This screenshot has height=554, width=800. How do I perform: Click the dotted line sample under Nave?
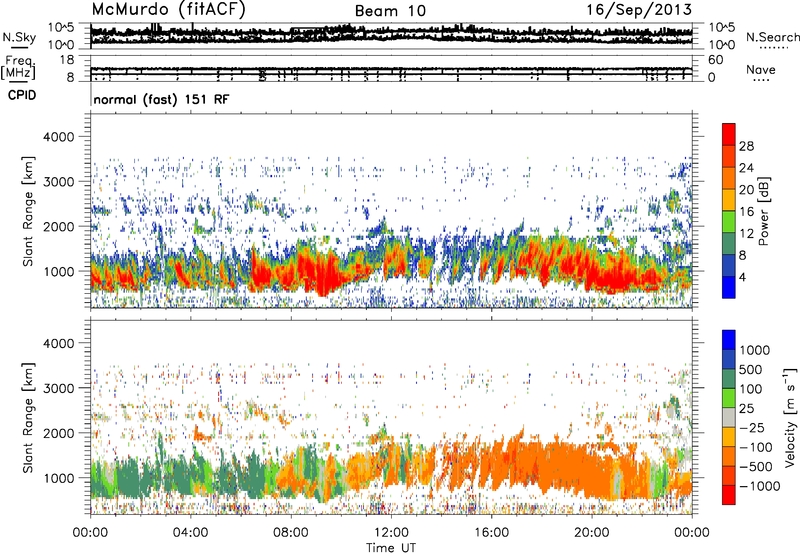tap(762, 80)
